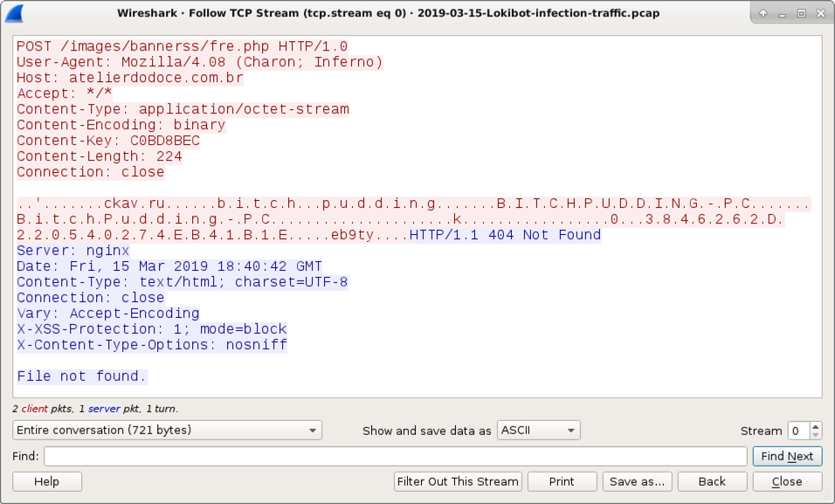
Task: Click Filter Out This Stream button
Action: pyautogui.click(x=458, y=481)
